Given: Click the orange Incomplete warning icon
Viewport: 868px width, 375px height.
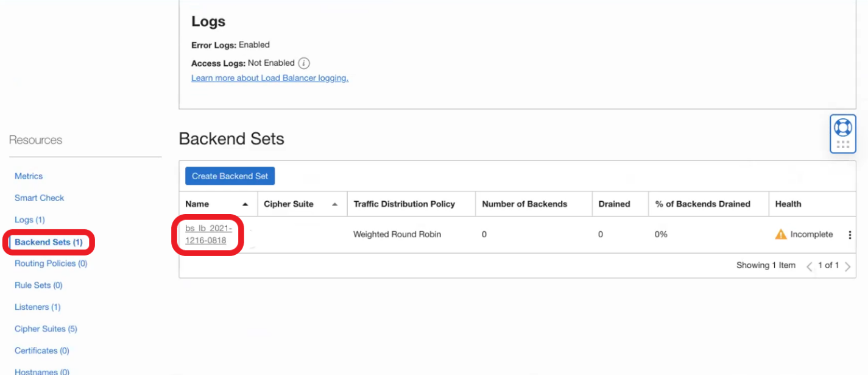Looking at the screenshot, I should click(x=780, y=235).
